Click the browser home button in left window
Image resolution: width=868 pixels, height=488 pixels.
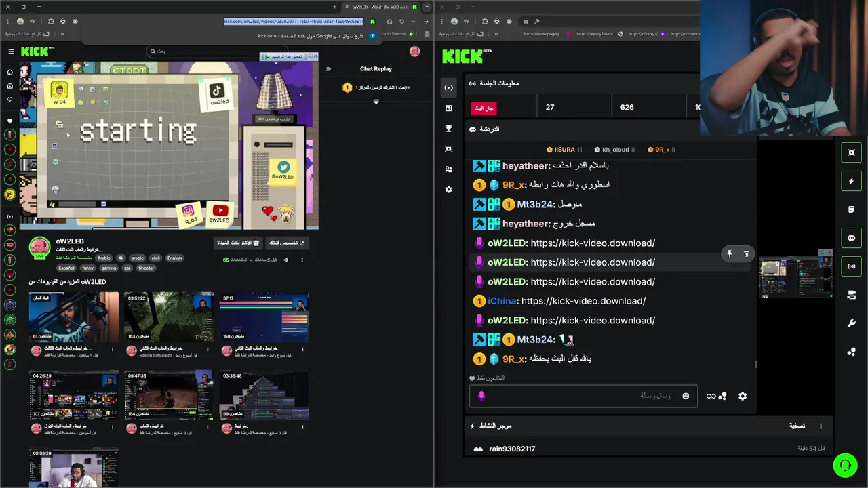click(x=389, y=21)
